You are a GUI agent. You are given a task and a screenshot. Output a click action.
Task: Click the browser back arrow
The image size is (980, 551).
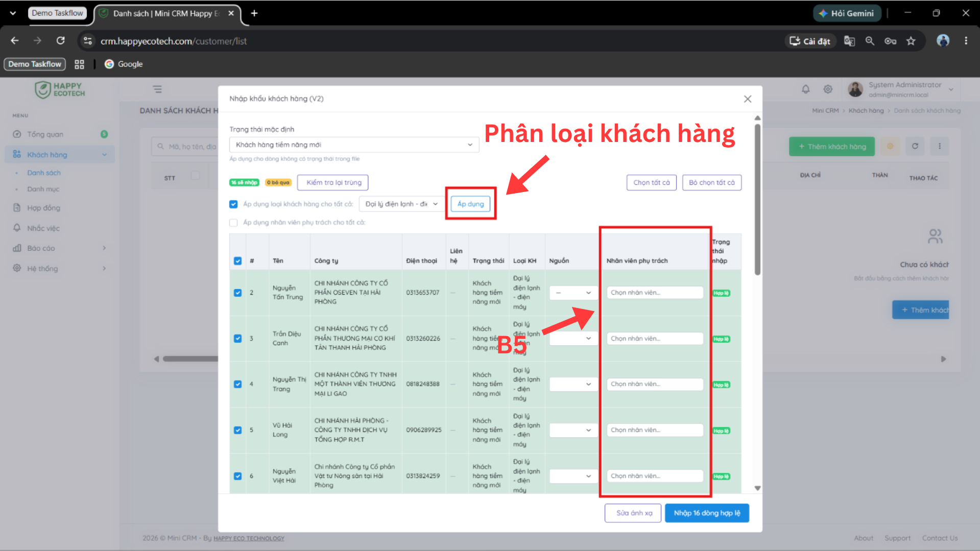pos(15,41)
